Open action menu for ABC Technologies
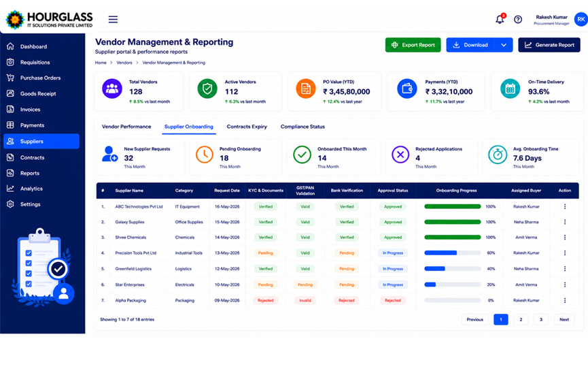Image resolution: width=588 pixels, height=373 pixels. 565,207
